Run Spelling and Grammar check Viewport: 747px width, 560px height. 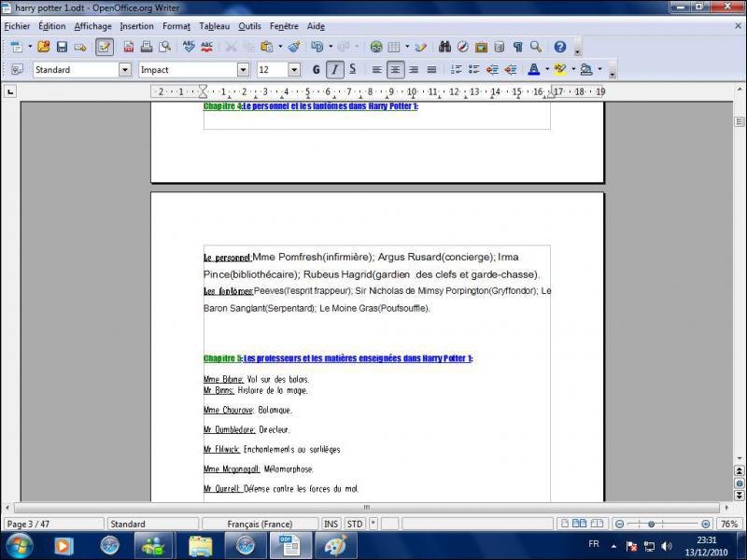tap(189, 47)
